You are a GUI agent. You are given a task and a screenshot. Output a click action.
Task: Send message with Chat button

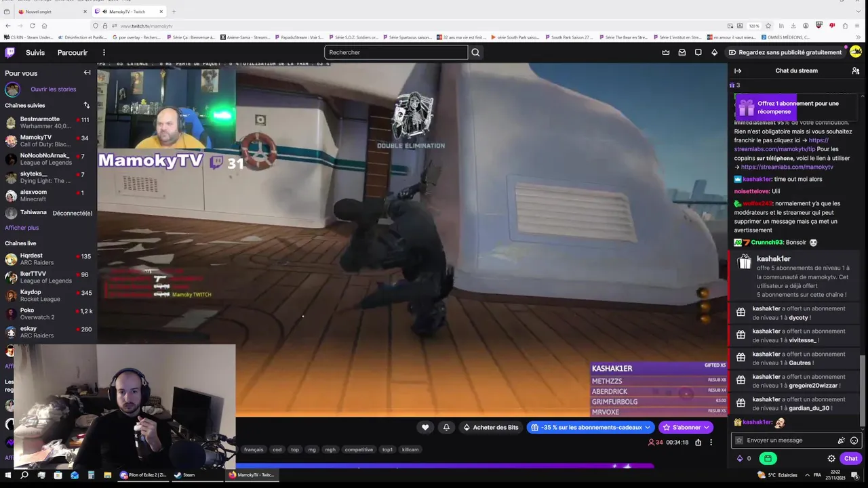[x=851, y=458]
